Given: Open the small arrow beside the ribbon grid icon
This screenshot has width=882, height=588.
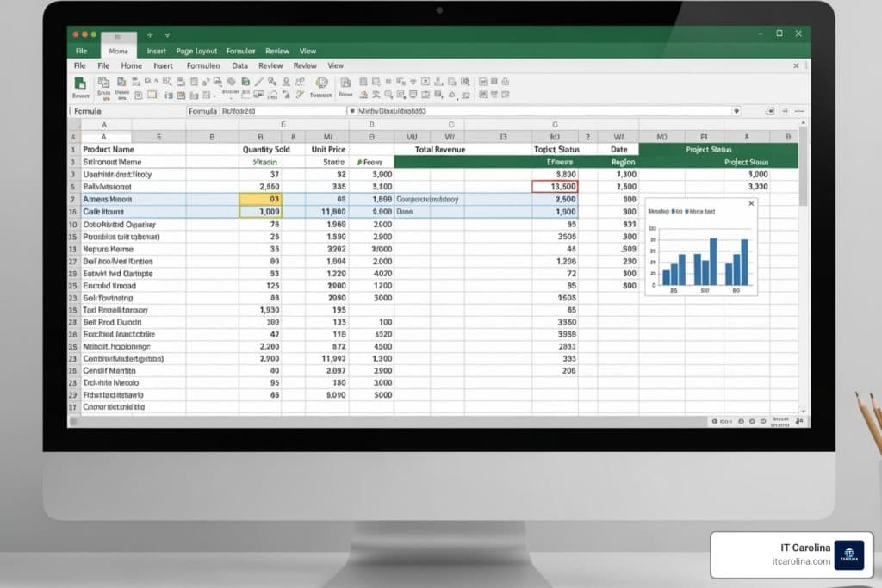Looking at the screenshot, I should tap(214, 96).
